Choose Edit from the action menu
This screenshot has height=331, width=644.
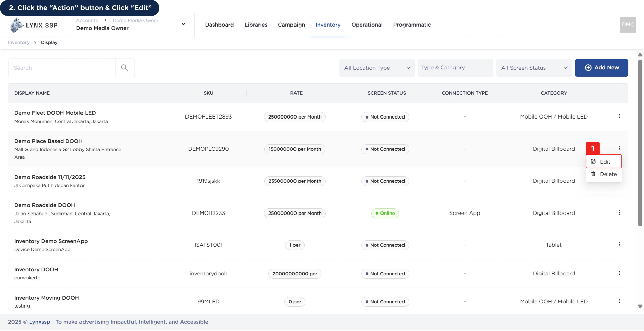coord(603,161)
